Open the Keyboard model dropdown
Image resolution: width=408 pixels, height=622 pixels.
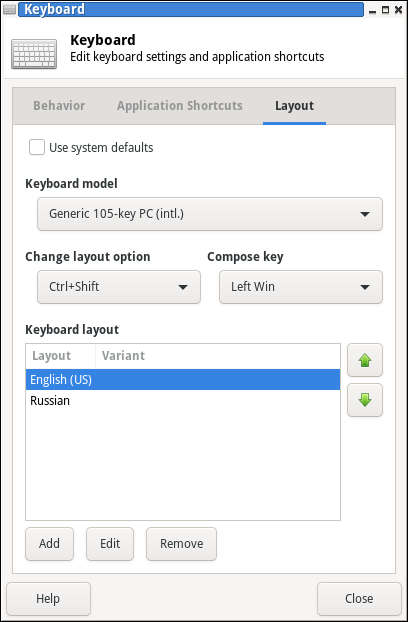point(210,214)
